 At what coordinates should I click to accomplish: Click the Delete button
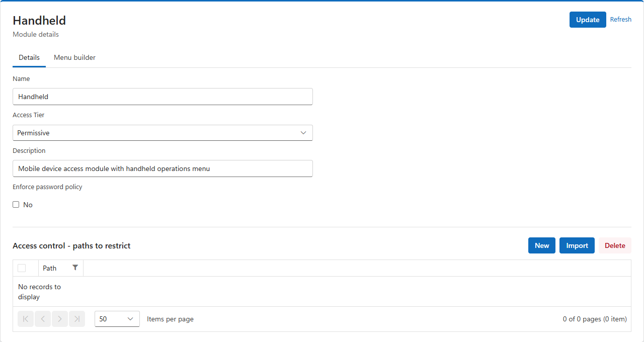pyautogui.click(x=615, y=245)
